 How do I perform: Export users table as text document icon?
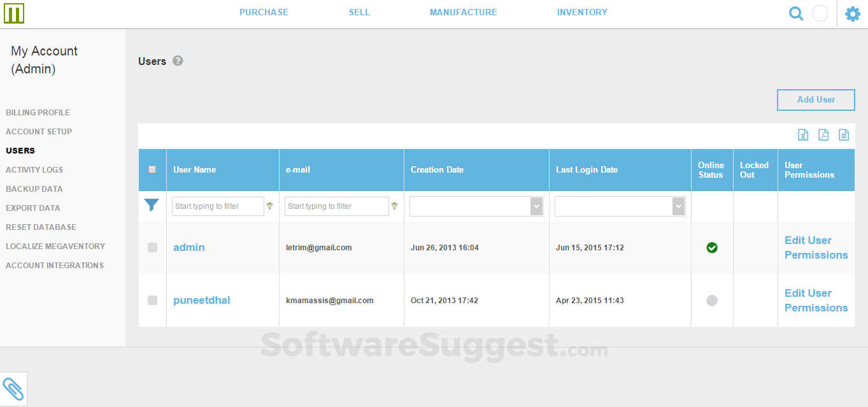[x=844, y=135]
